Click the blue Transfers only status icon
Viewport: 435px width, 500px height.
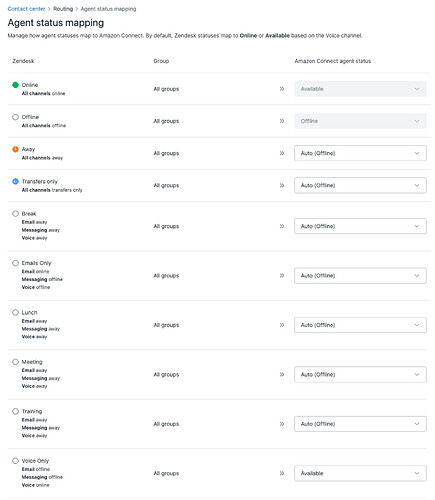click(15, 181)
